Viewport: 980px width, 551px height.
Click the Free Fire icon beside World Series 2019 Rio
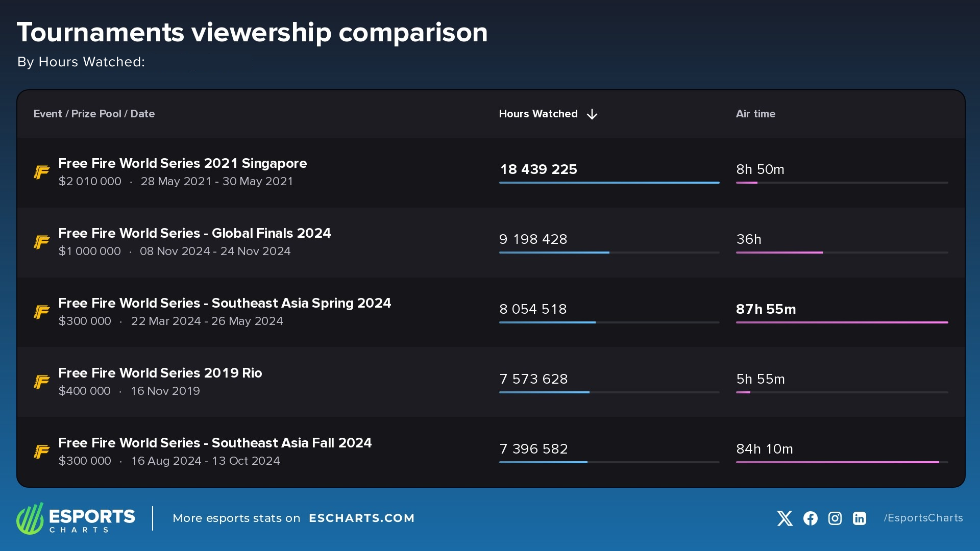tap(41, 382)
